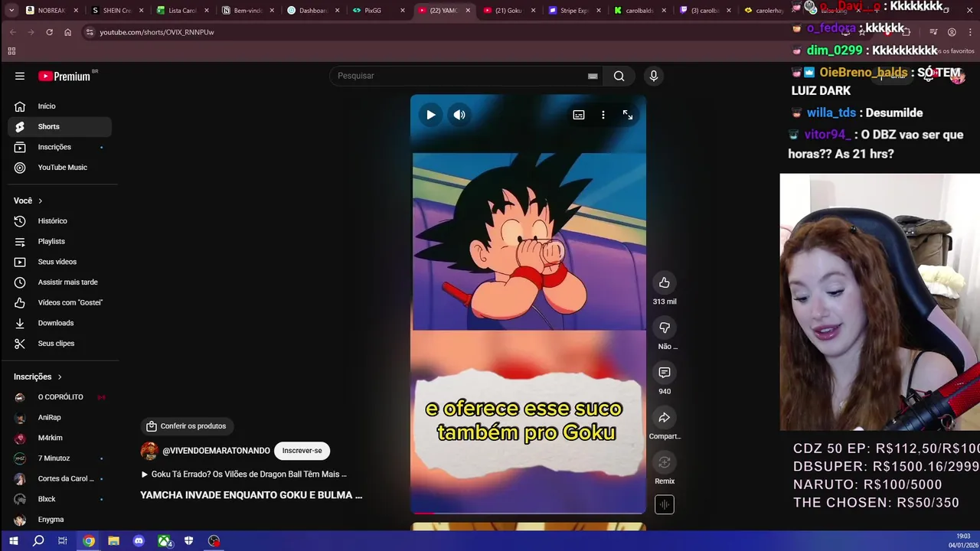
Task: Open File Explorer from taskbar
Action: 113,541
